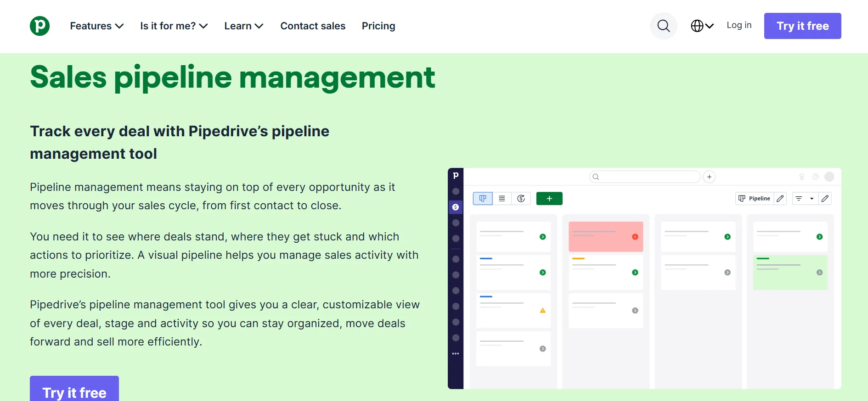Click the header Try it free button

[802, 26]
